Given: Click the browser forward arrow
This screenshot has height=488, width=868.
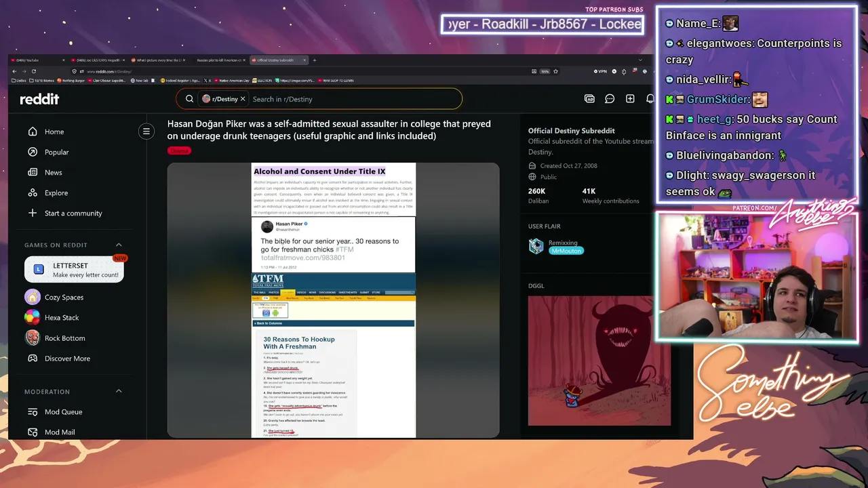Looking at the screenshot, I should pos(24,71).
